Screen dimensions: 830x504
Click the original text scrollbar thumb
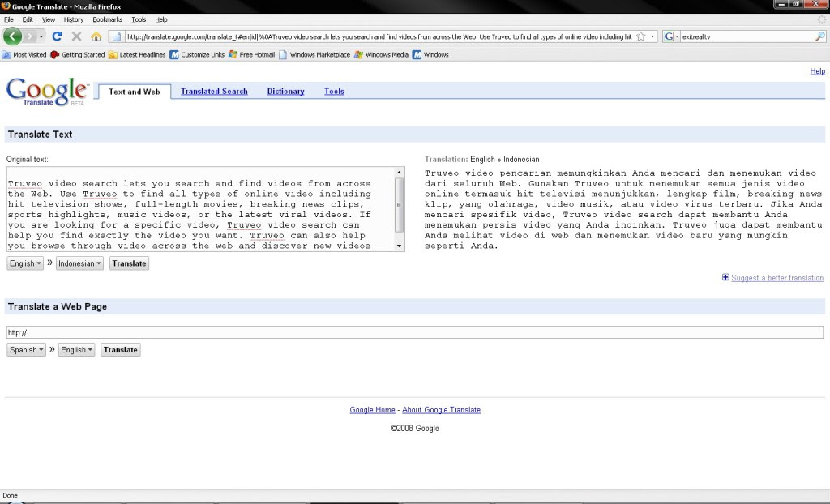click(399, 205)
